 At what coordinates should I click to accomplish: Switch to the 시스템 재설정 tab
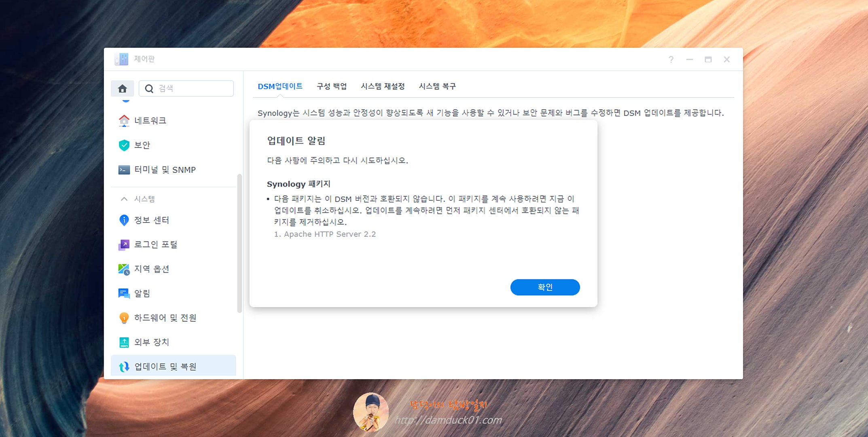click(x=383, y=86)
